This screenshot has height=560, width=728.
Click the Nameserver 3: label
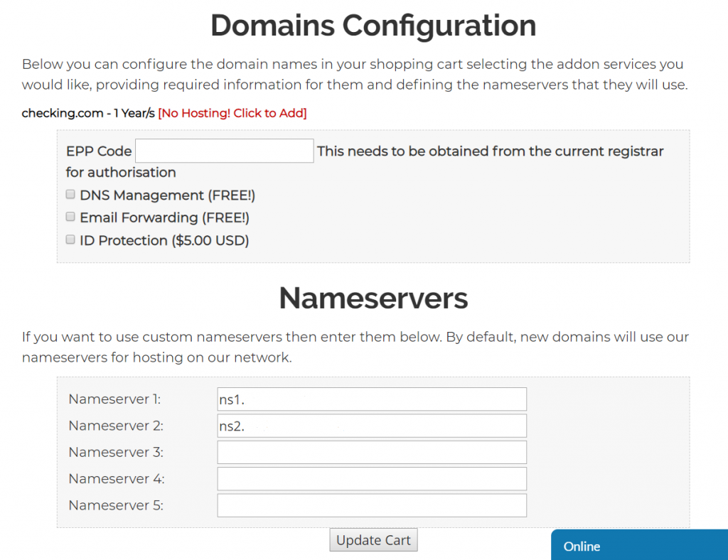(116, 452)
